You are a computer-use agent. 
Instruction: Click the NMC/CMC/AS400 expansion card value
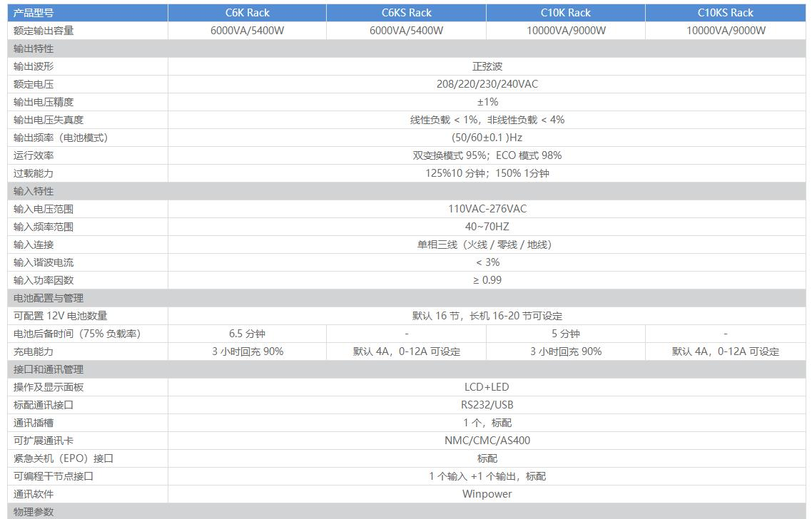coord(487,441)
